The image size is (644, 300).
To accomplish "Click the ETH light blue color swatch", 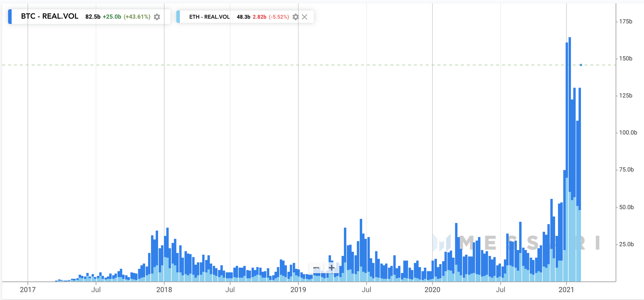I will [178, 17].
